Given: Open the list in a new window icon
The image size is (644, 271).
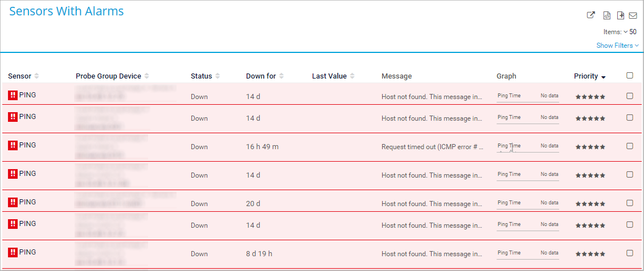Looking at the screenshot, I should 591,15.
